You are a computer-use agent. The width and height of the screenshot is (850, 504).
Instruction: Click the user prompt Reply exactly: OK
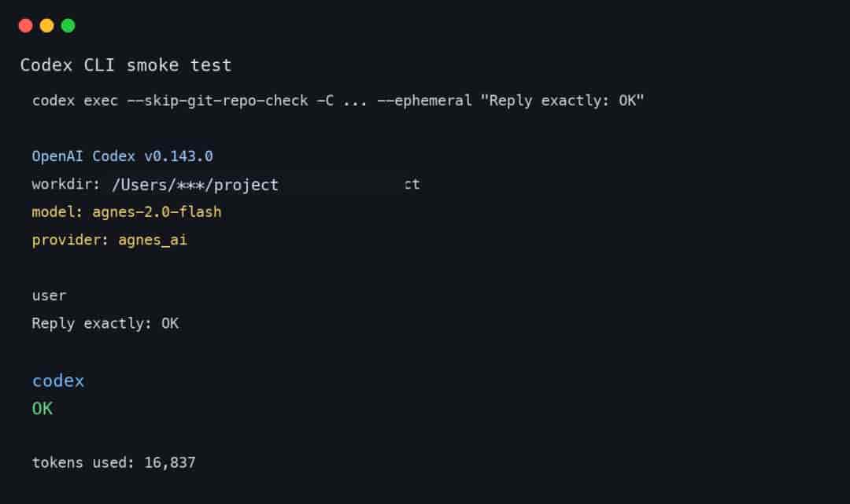(105, 323)
